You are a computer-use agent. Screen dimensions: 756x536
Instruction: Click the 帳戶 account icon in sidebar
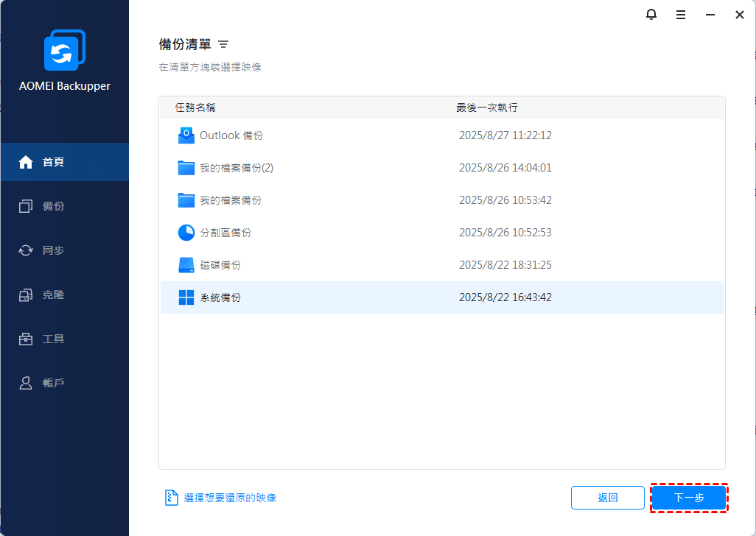point(26,383)
